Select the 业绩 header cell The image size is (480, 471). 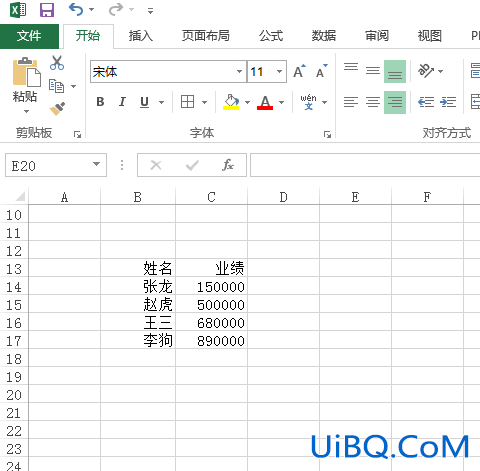(x=211, y=268)
